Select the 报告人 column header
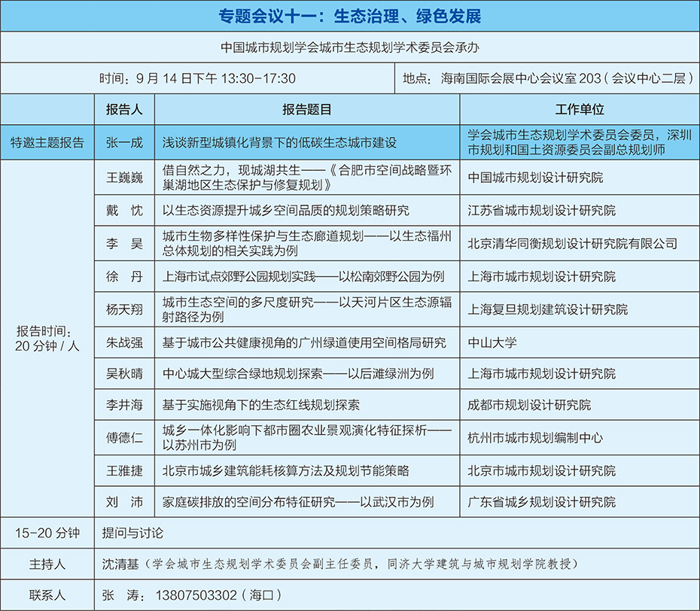Screen dimensions: 700x611 [124, 109]
